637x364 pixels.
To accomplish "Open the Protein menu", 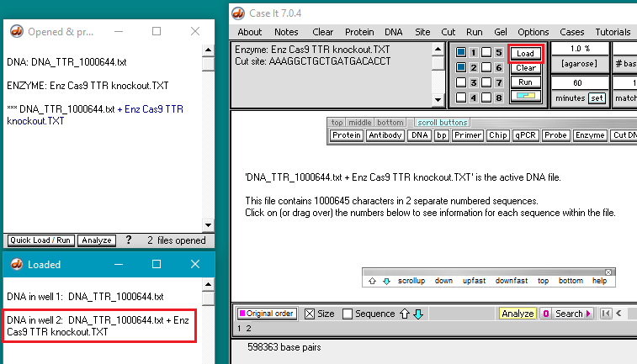I will (x=359, y=32).
